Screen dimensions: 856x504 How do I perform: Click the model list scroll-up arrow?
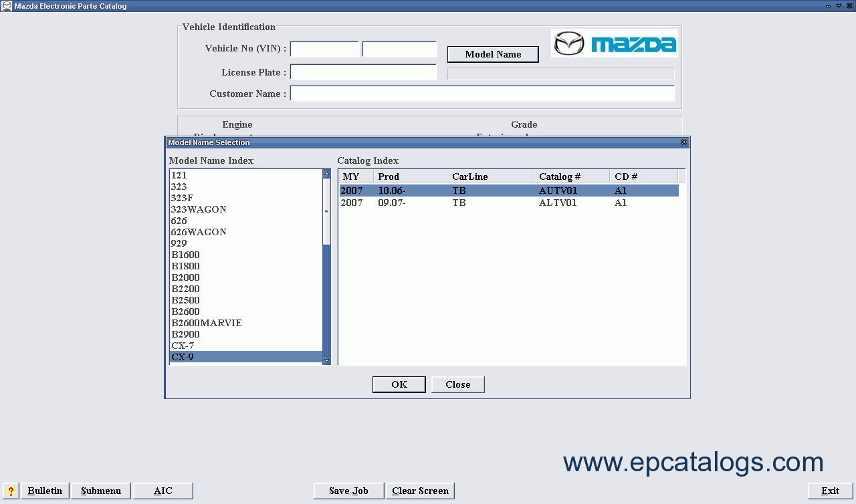[326, 173]
